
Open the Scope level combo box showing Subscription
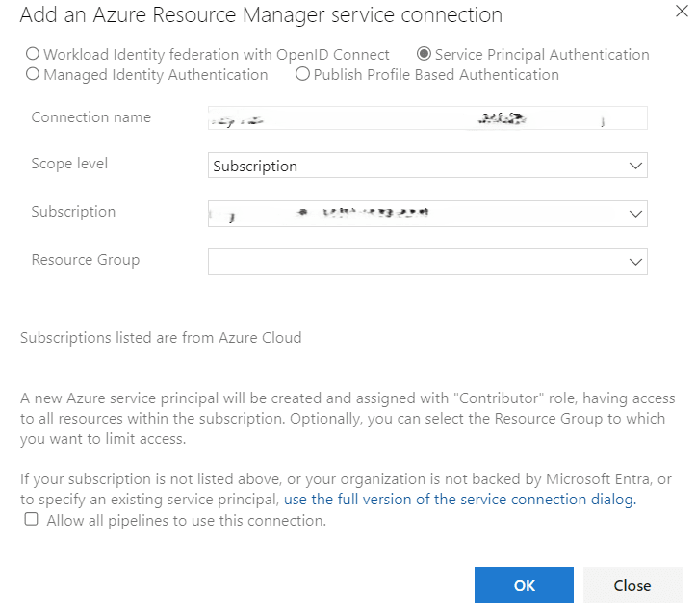[x=414, y=166]
